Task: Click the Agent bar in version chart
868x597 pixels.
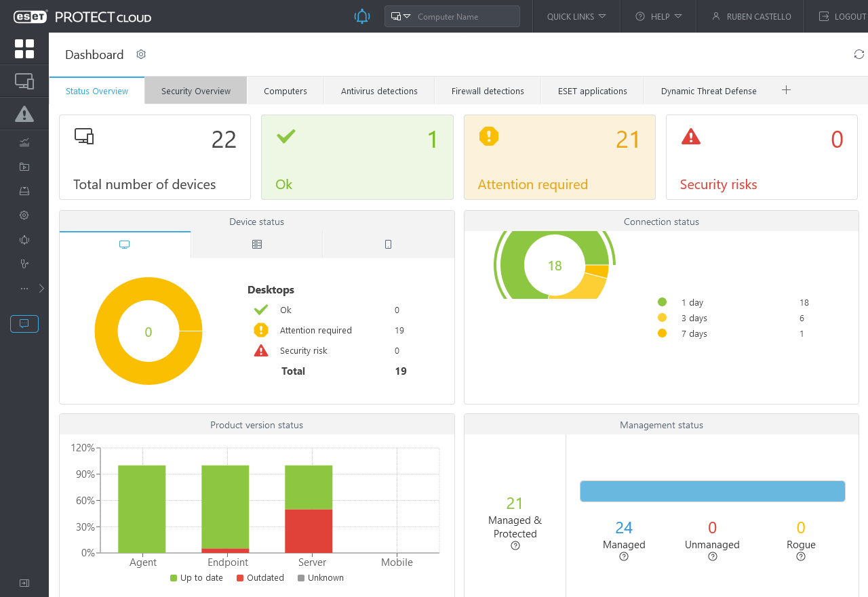Action: [142, 509]
